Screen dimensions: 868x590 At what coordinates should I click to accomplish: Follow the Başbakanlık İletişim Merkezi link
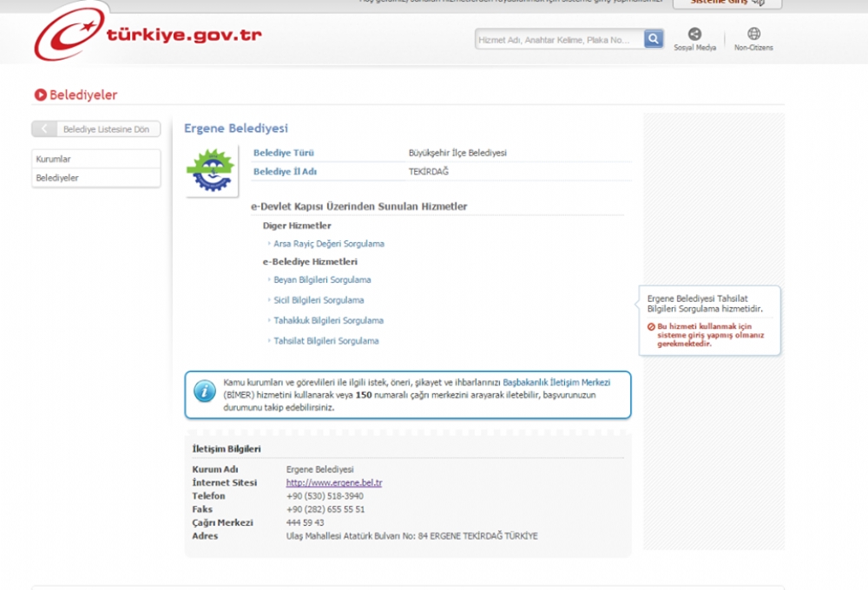(x=556, y=383)
